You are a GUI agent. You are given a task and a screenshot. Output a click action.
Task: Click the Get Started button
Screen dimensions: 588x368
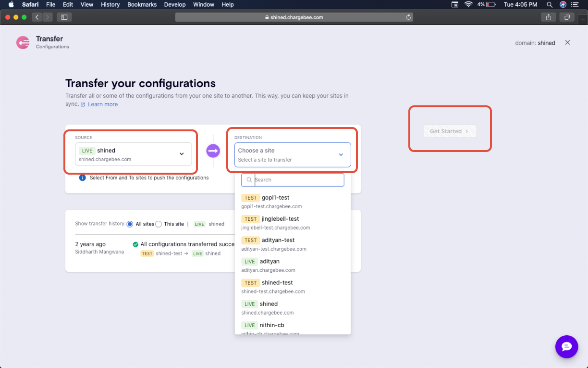(x=449, y=131)
